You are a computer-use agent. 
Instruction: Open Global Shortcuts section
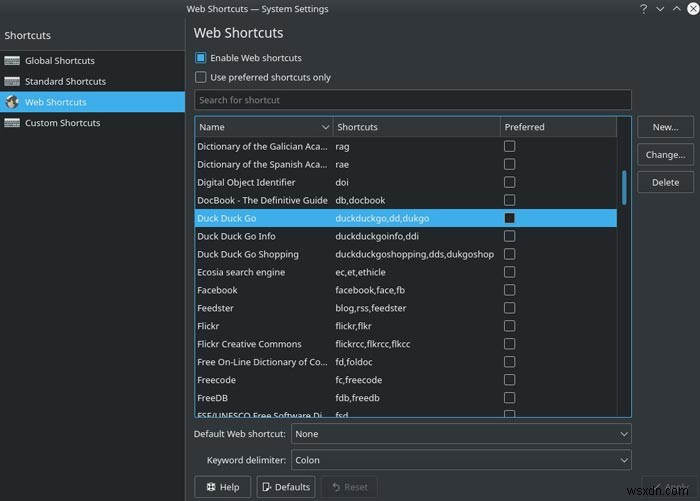92,61
